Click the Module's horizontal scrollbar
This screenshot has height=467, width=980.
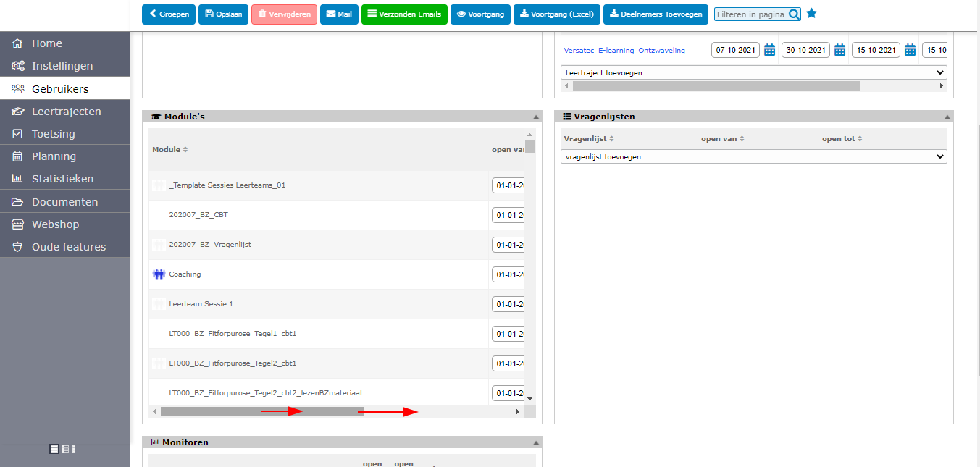[x=262, y=411]
